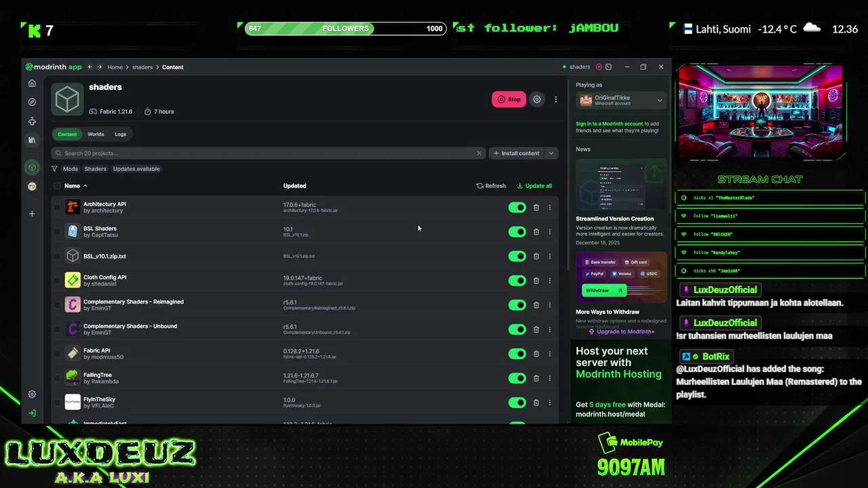
Task: Open the Cloth Config API row options menu
Action: [550, 281]
